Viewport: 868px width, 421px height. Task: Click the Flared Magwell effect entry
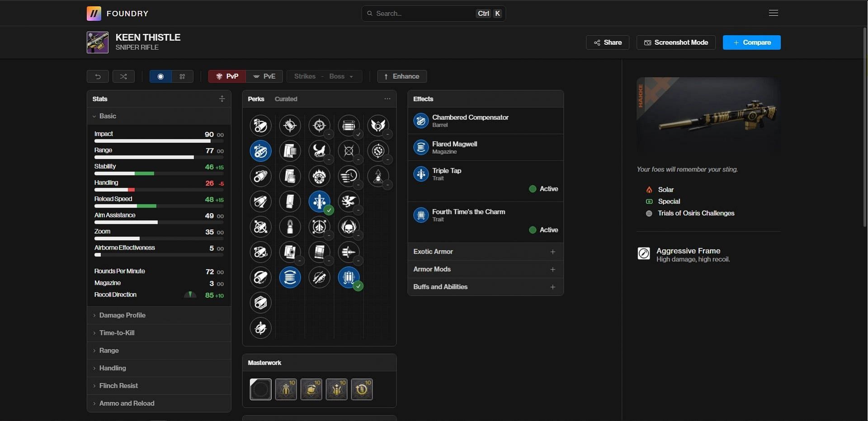point(486,147)
